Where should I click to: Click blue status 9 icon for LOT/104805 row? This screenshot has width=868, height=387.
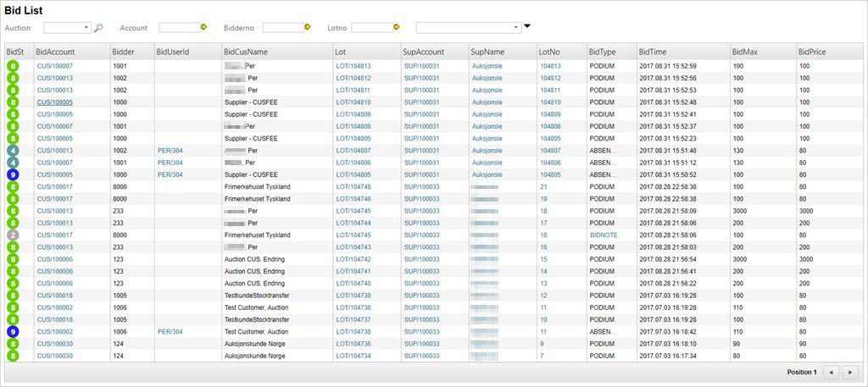pyautogui.click(x=13, y=174)
